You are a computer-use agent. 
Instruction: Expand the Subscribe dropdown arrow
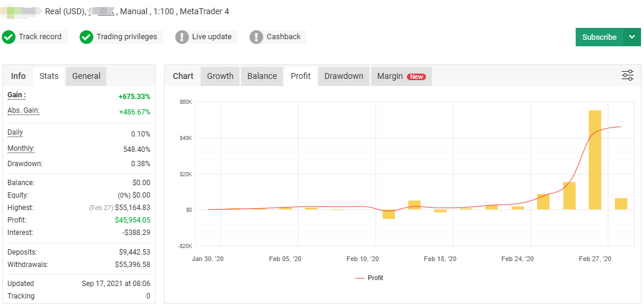[632, 37]
